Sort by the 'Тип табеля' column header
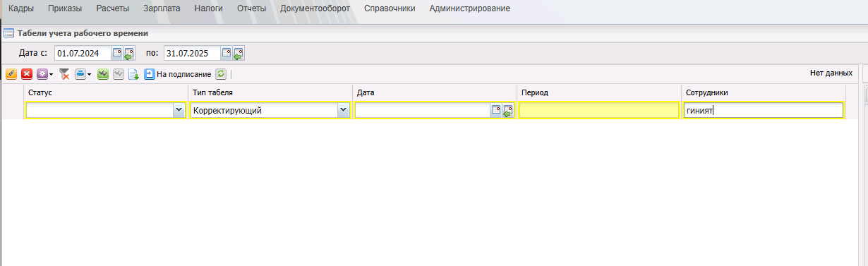This screenshot has width=868, height=266. pos(270,92)
